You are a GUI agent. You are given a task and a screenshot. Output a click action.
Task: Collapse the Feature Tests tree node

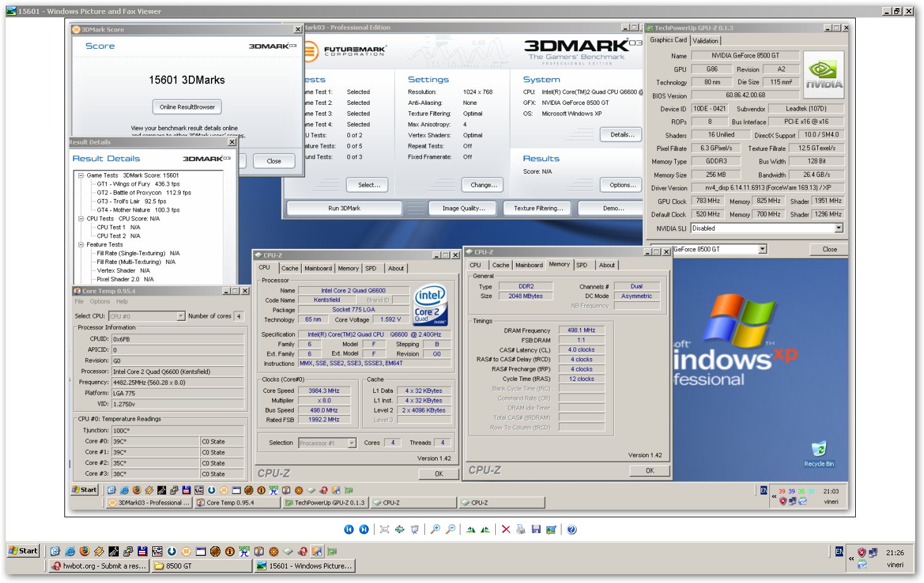pos(81,244)
